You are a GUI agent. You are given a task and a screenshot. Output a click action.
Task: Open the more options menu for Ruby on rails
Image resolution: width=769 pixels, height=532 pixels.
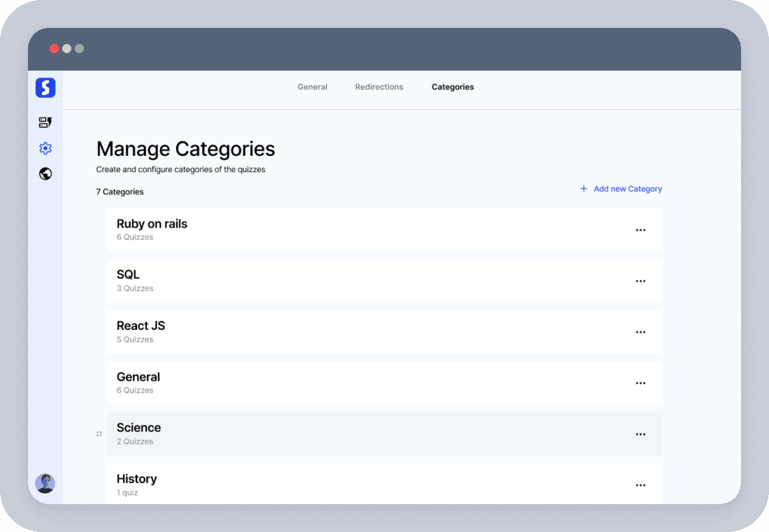(x=640, y=230)
